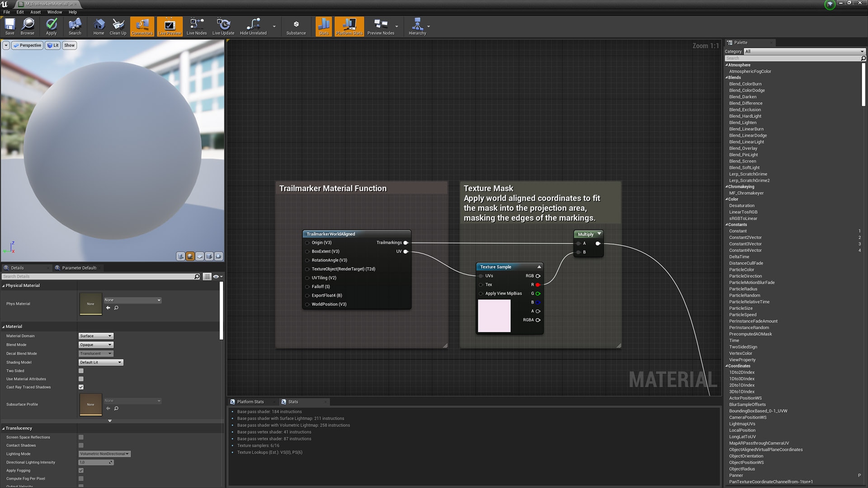Switch to the Stats tab
The width and height of the screenshot is (868, 488).
(292, 402)
